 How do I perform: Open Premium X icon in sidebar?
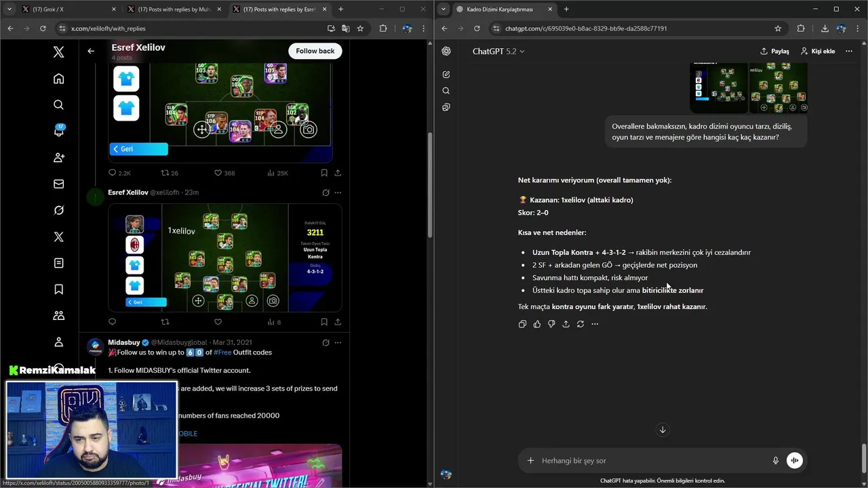pos(59,237)
